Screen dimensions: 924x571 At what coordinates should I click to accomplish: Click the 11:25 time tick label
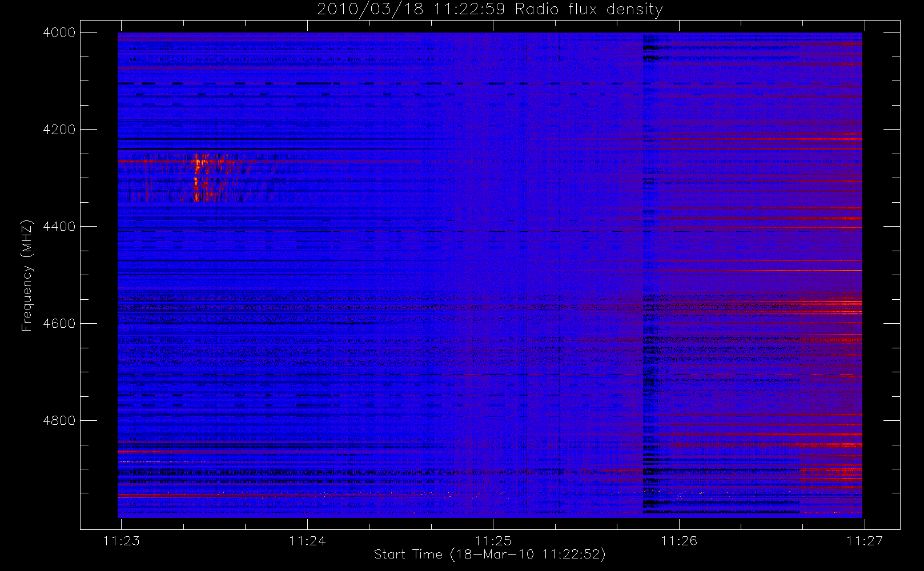[493, 541]
